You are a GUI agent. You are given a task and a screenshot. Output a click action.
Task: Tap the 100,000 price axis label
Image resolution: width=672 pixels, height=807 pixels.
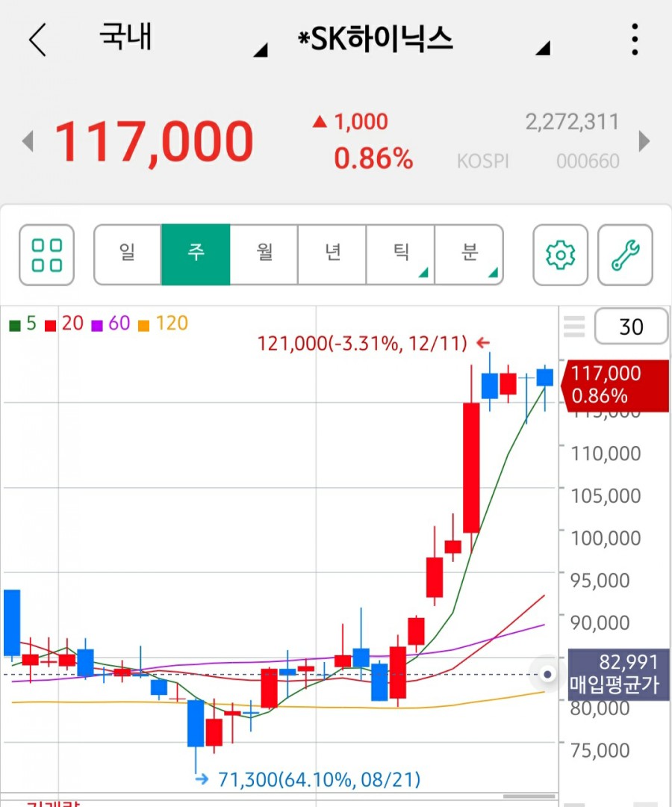[x=606, y=538]
